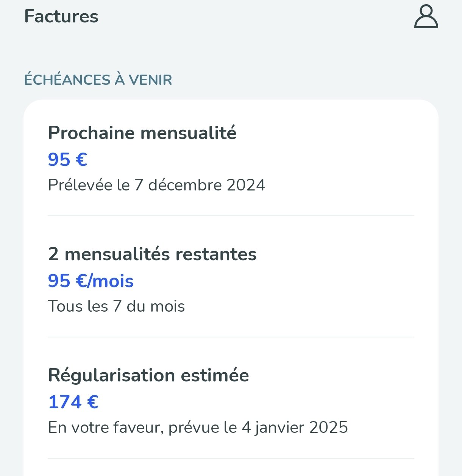Screen dimensions: 462x476
Task: Tap the word mensualité in first heading
Action: 189,133
